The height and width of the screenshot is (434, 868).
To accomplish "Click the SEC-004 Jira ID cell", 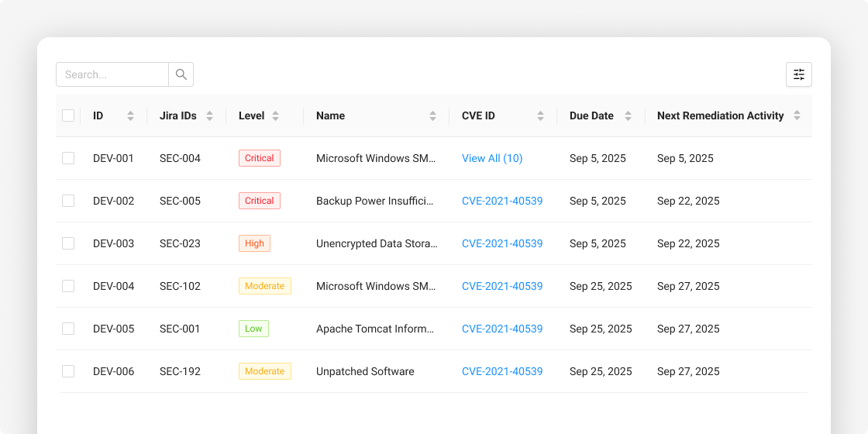I will tap(180, 158).
